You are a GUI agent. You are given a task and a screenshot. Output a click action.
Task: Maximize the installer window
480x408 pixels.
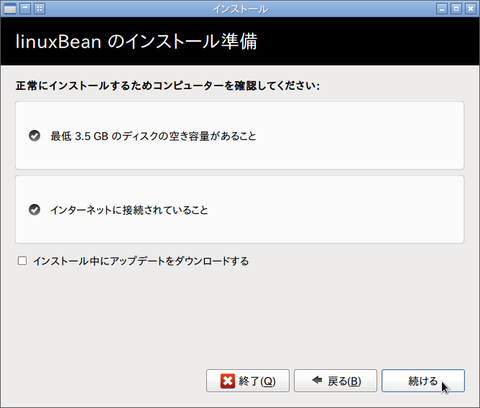[456, 9]
